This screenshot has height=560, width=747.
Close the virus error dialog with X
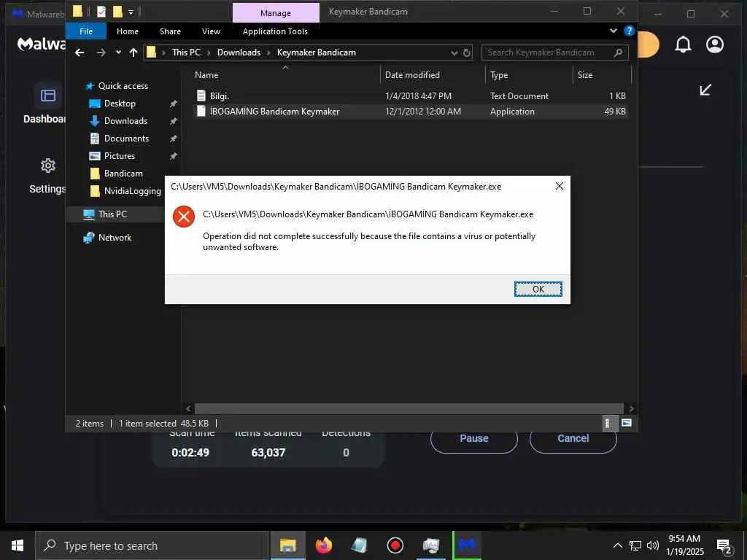pos(560,186)
